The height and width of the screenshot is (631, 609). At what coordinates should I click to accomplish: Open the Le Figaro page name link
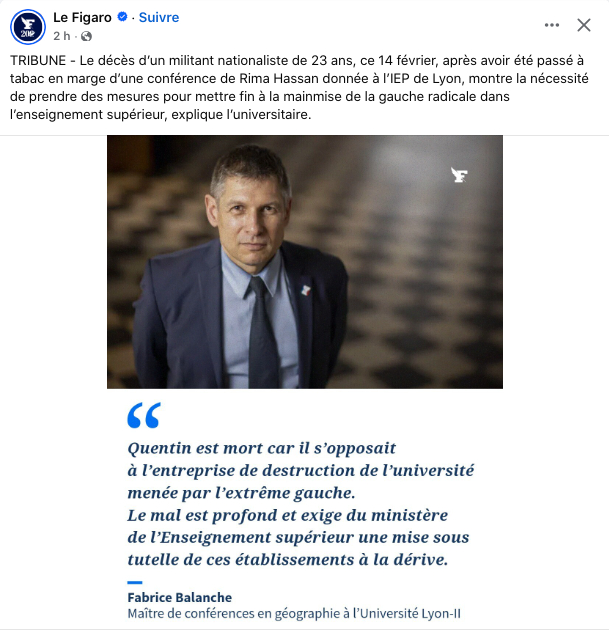coord(82,17)
